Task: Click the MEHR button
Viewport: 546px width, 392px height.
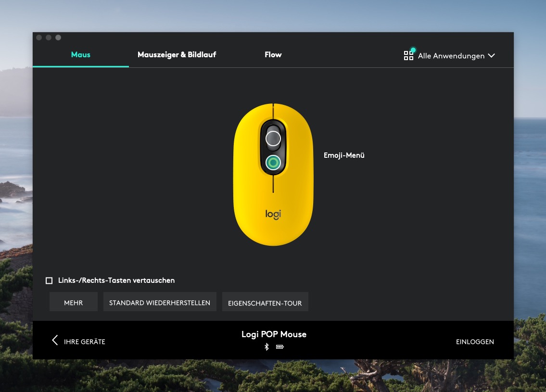Action: [x=74, y=303]
